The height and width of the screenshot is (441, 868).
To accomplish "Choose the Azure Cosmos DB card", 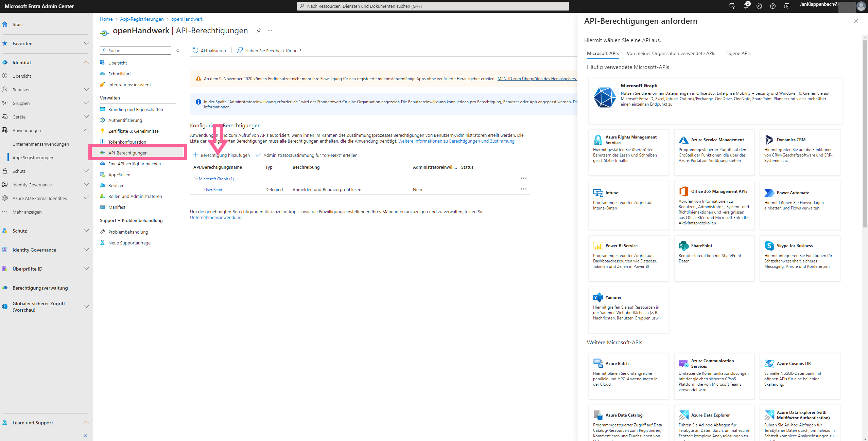I will pyautogui.click(x=800, y=376).
